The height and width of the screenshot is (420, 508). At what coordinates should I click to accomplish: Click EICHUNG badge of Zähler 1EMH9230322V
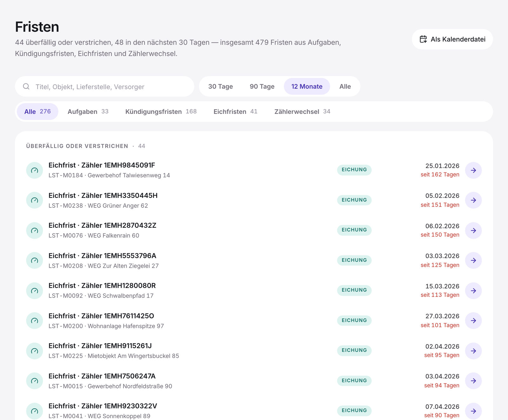tap(354, 410)
